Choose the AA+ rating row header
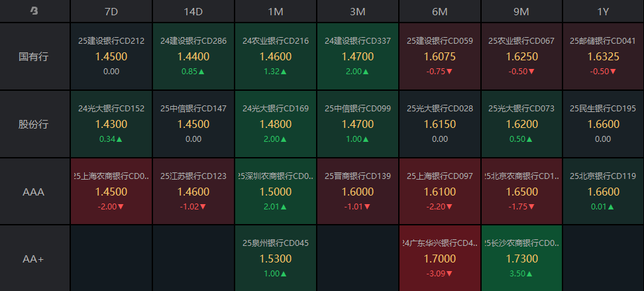The width and height of the screenshot is (644, 291). 34,259
